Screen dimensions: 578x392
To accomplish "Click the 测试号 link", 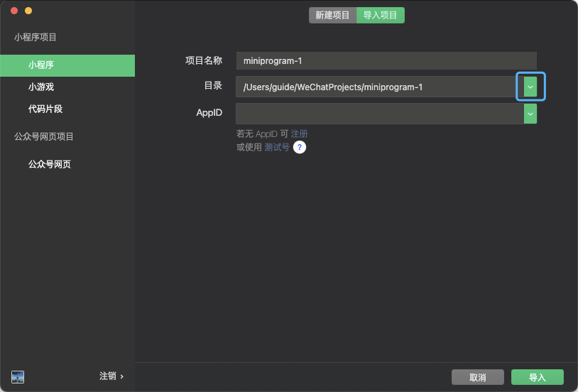I will [x=277, y=147].
